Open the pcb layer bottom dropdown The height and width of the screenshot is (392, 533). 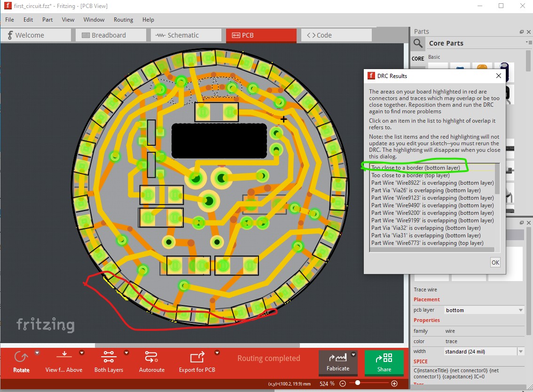coord(484,310)
